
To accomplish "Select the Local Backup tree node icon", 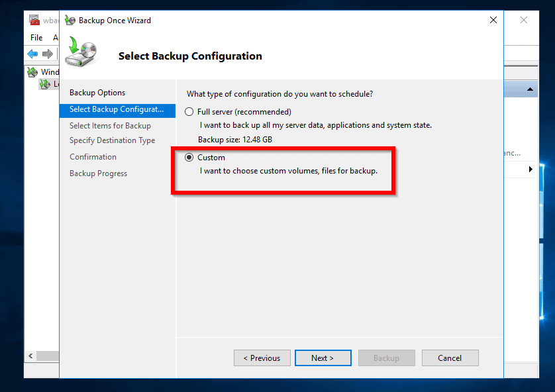I will tap(44, 84).
